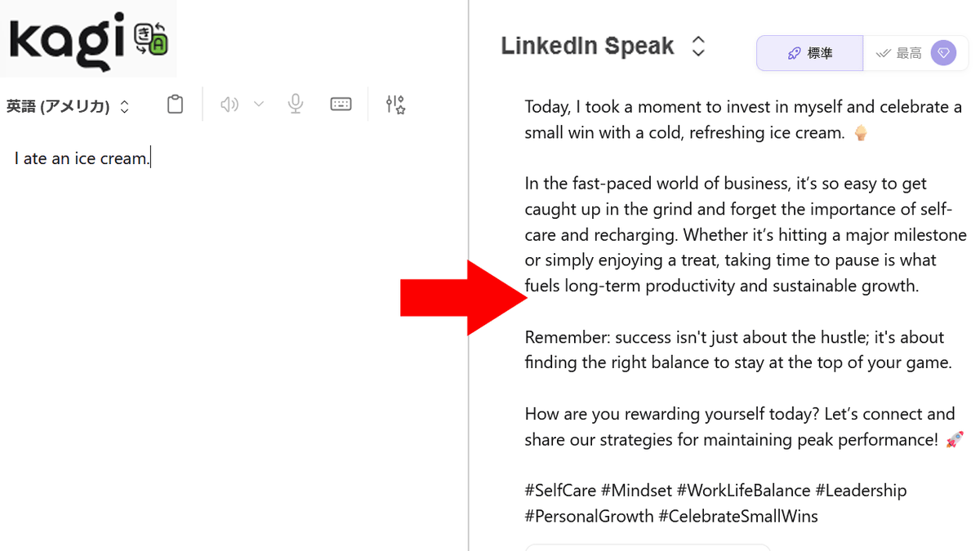Paste text using the clipboard icon
Image resolution: width=980 pixels, height=551 pixels.
point(175,104)
